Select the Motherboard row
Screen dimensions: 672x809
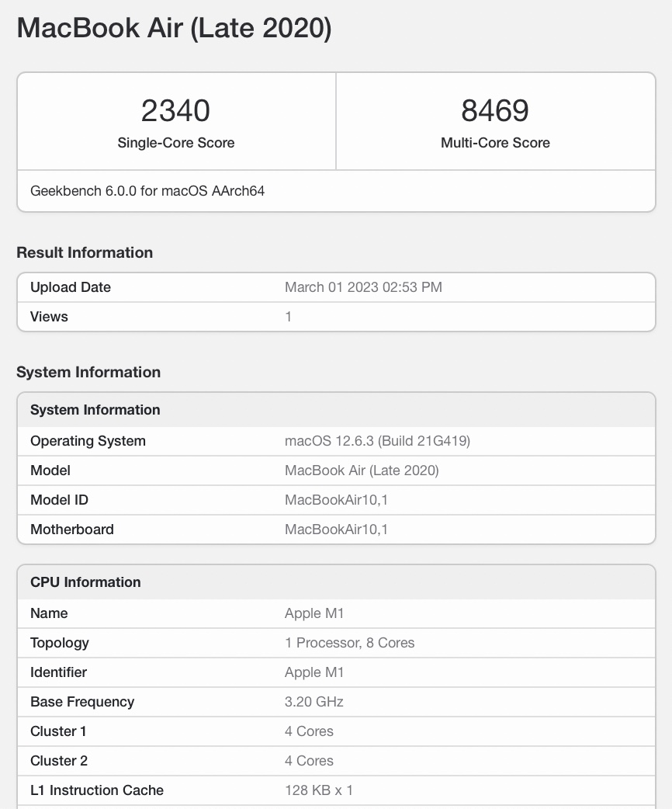pos(335,529)
